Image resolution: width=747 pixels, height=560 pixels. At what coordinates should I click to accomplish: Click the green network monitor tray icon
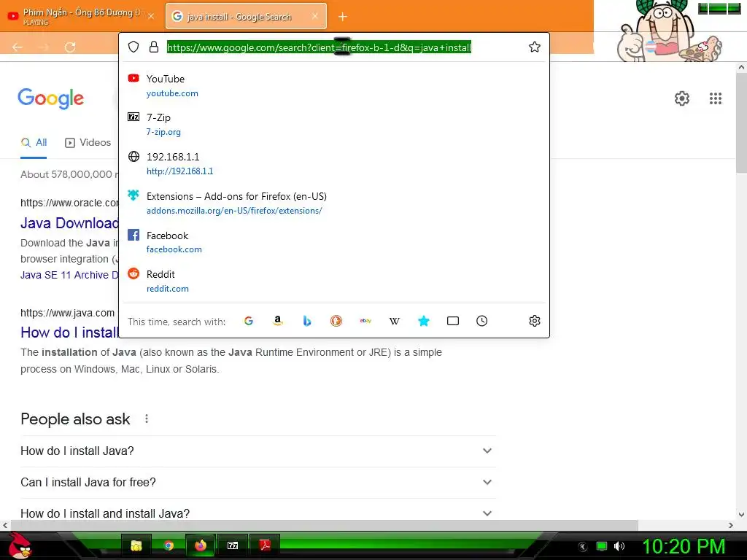point(602,546)
